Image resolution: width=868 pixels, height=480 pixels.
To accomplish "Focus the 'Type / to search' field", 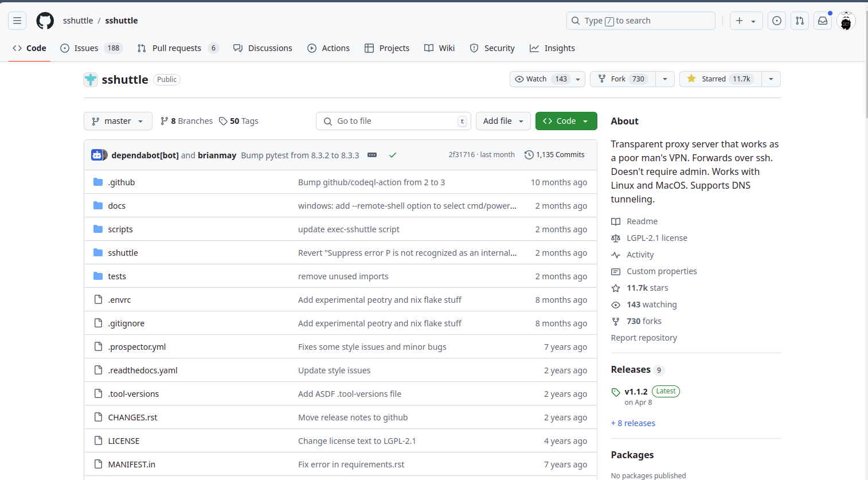I will click(x=640, y=21).
